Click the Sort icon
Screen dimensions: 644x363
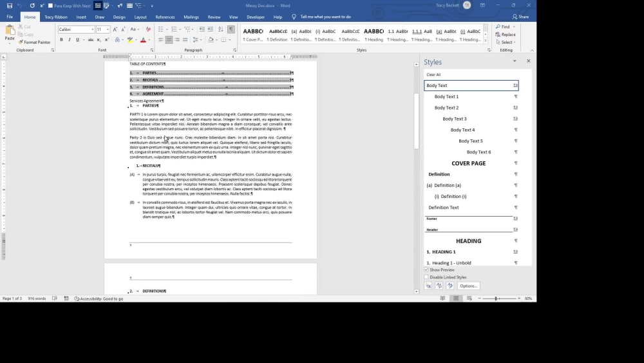(220, 29)
